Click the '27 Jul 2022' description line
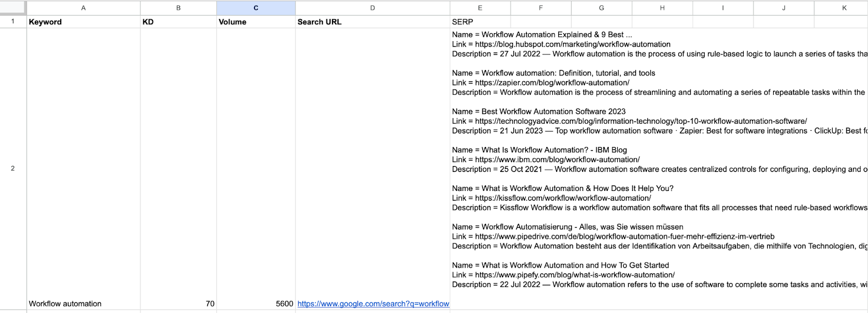Screen dimensions: 868x313 (x=660, y=54)
